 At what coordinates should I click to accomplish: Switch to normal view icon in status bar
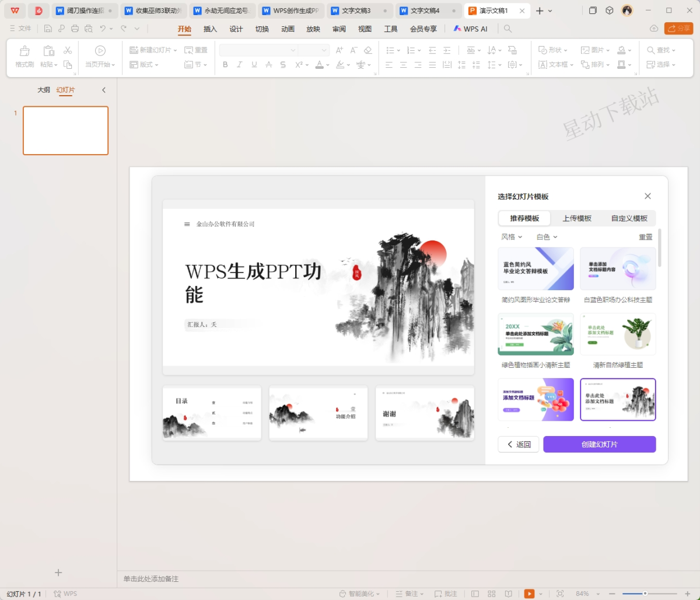click(475, 594)
